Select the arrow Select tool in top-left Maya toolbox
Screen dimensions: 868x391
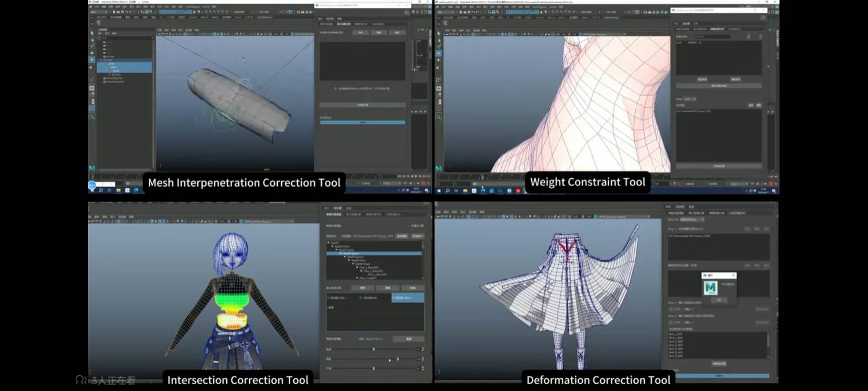[x=92, y=33]
